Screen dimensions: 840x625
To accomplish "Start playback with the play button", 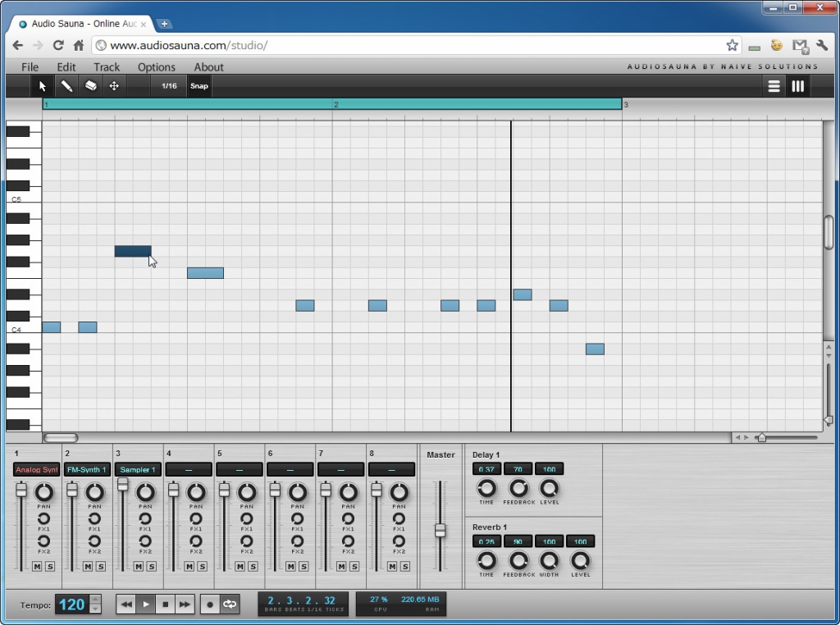I will point(146,604).
